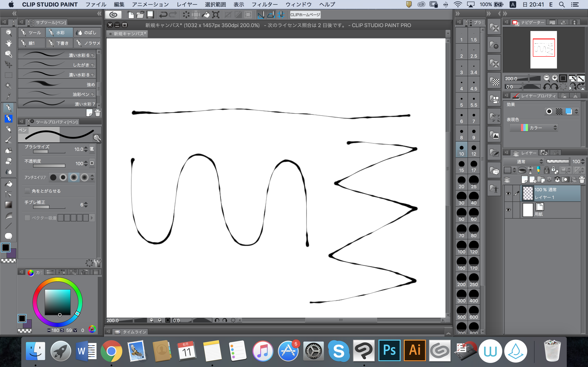588x367 pixels.
Task: Create new raster layer icon
Action: click(525, 180)
